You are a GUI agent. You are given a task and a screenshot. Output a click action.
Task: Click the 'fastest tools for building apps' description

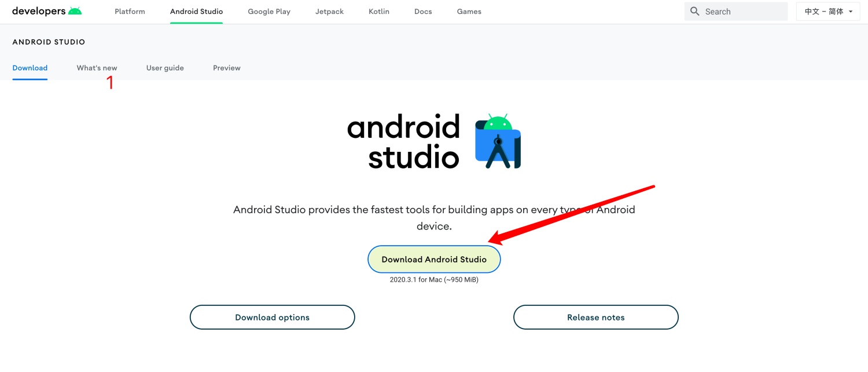click(434, 218)
